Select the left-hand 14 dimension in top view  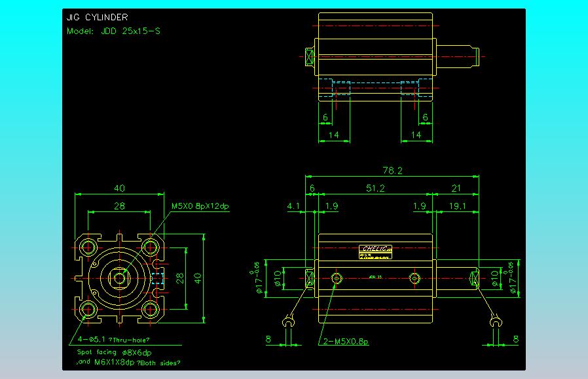[334, 135]
